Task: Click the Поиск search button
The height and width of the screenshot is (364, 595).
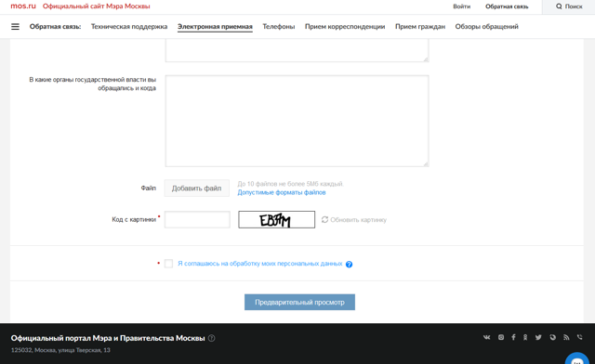Action: click(x=569, y=6)
